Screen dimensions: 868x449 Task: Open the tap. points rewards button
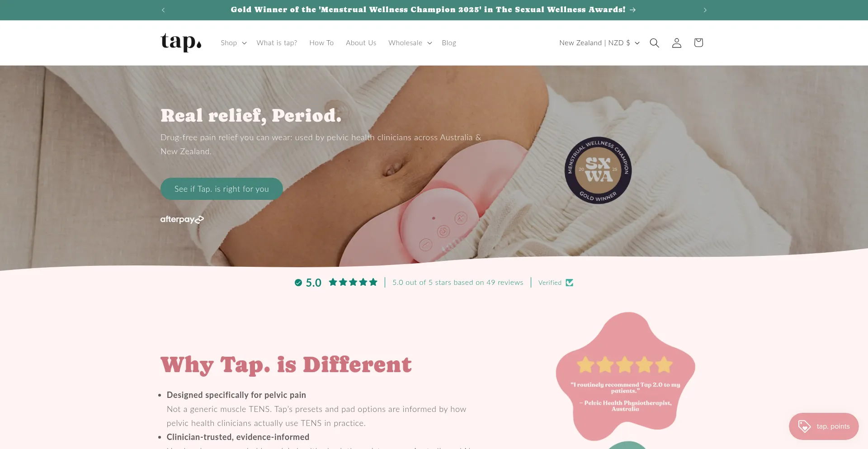point(824,426)
